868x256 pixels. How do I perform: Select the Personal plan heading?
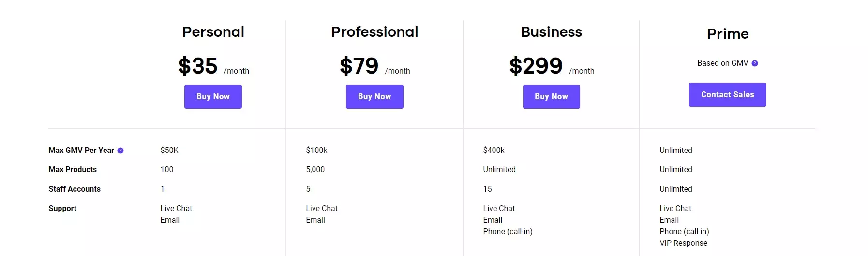pyautogui.click(x=213, y=32)
